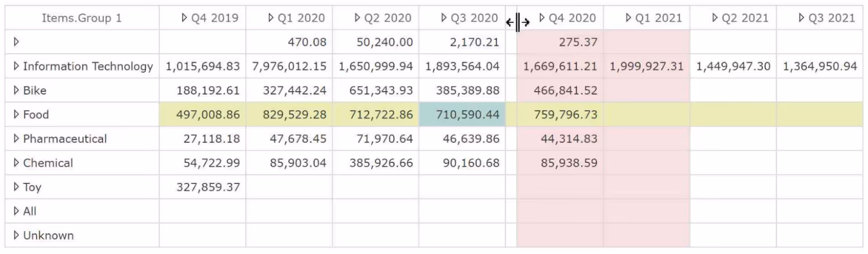Expand the Bike row group
The height and width of the screenshot is (254, 868).
tap(16, 91)
